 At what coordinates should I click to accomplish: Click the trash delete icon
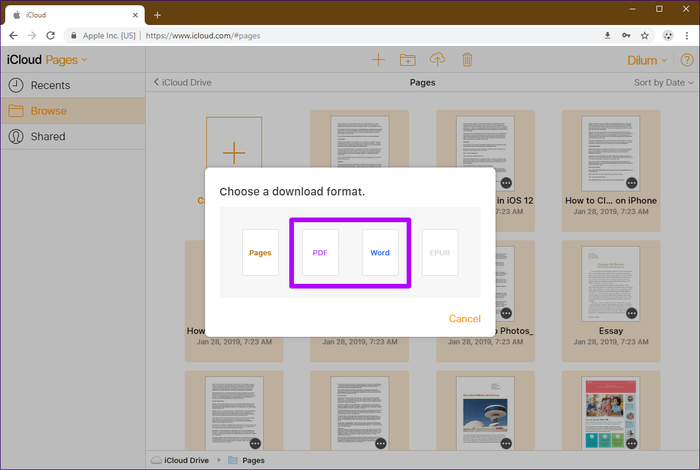(x=467, y=60)
